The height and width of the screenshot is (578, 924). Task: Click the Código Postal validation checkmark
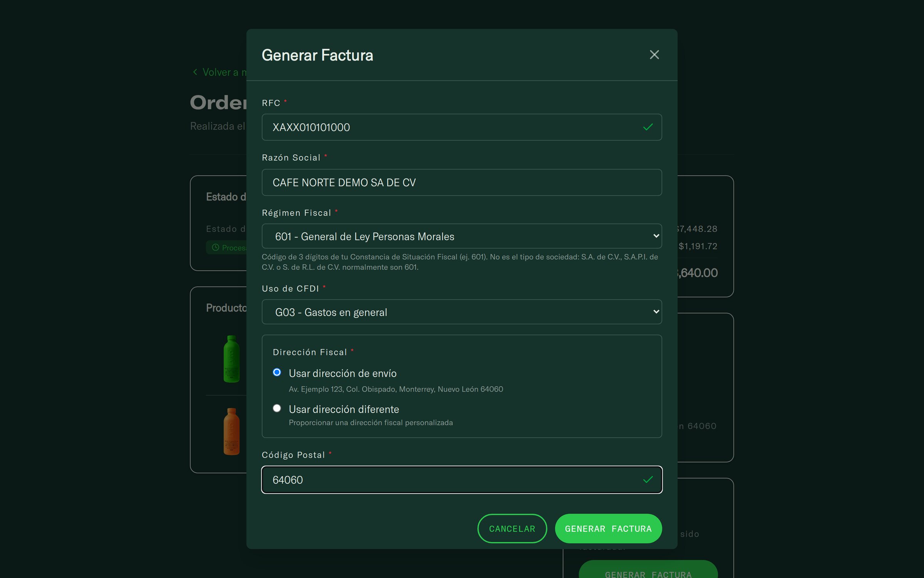pos(648,480)
